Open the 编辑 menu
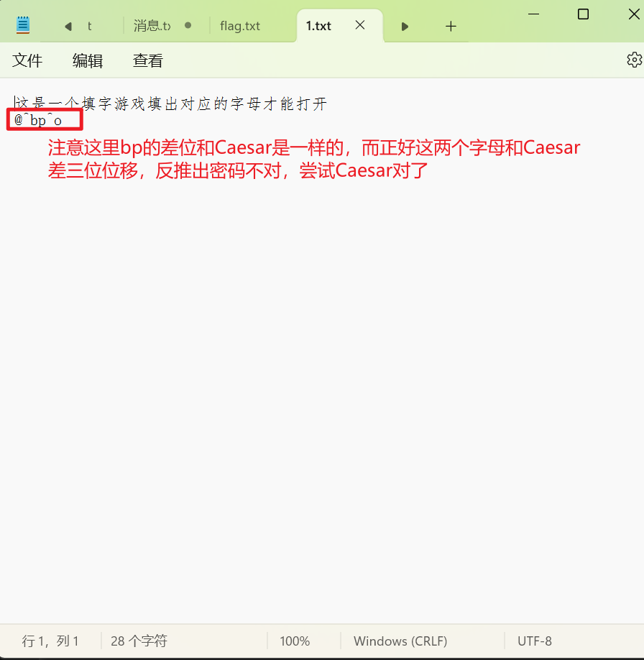 coord(88,60)
